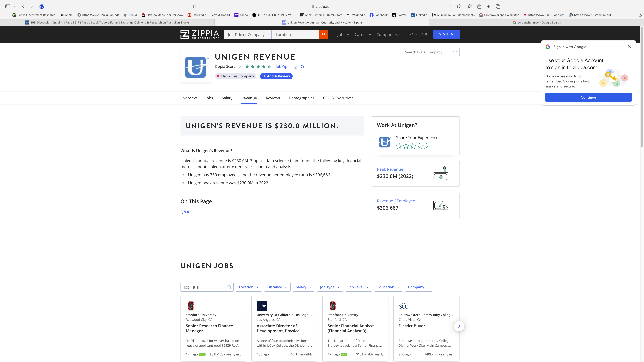Click the bookmark star icon in toolbar
Screen dimensions: 644x362
click(470, 7)
